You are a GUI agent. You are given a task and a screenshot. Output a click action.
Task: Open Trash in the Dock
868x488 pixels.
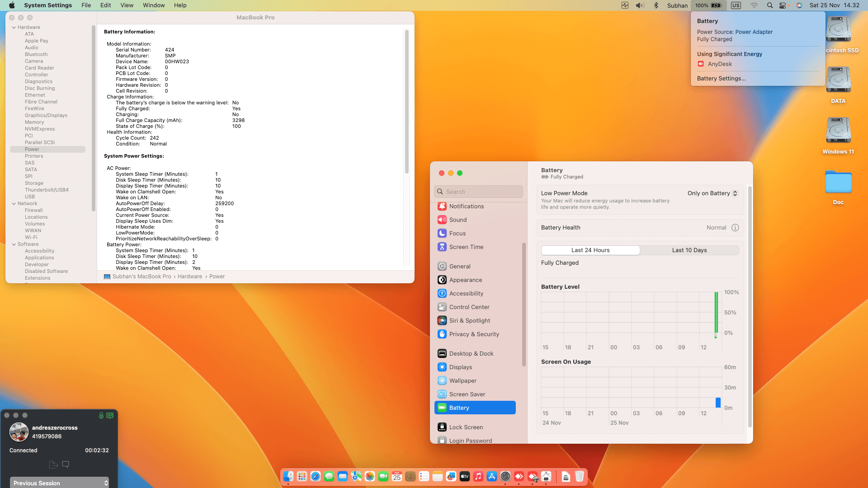pyautogui.click(x=580, y=476)
